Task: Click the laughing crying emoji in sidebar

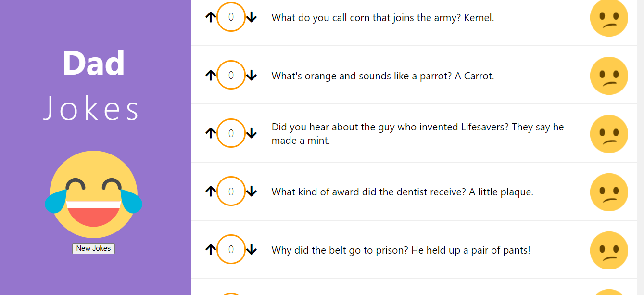Action: 93,194
